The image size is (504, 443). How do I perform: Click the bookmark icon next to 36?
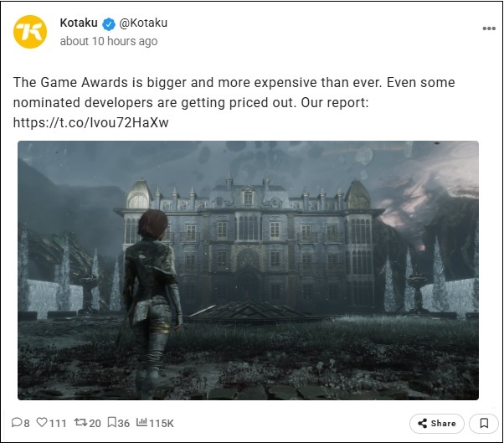112,422
